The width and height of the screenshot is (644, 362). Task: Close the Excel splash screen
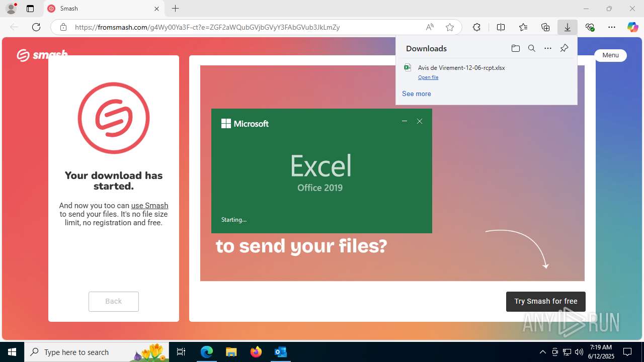[420, 121]
